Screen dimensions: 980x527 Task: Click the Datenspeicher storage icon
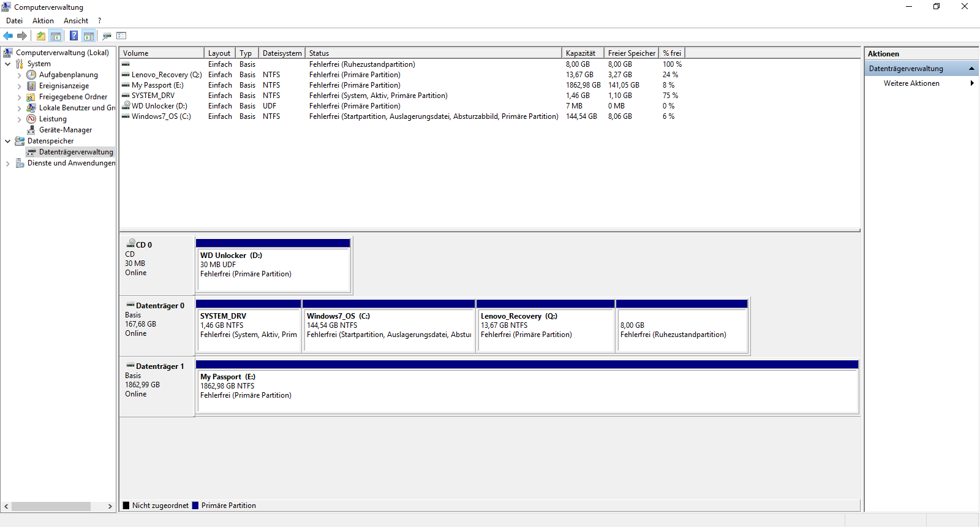(x=20, y=141)
